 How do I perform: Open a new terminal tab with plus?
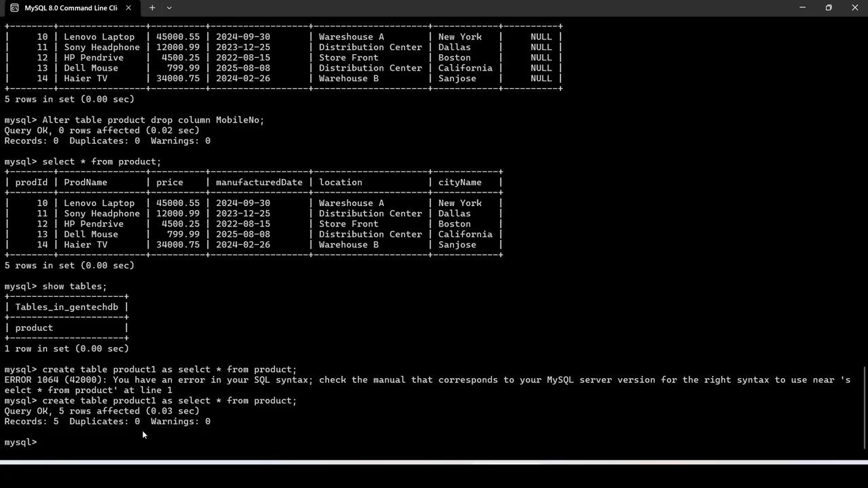tap(152, 8)
